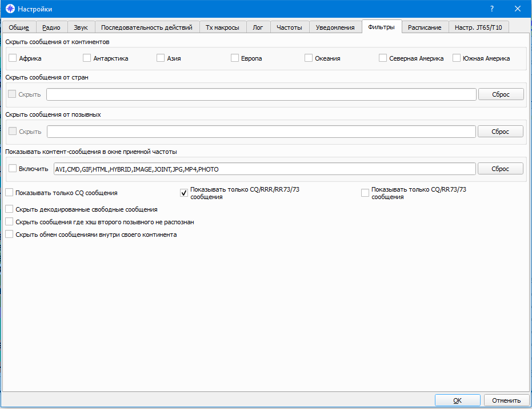Check the Азия checkbox
532x409 pixels.
click(161, 58)
